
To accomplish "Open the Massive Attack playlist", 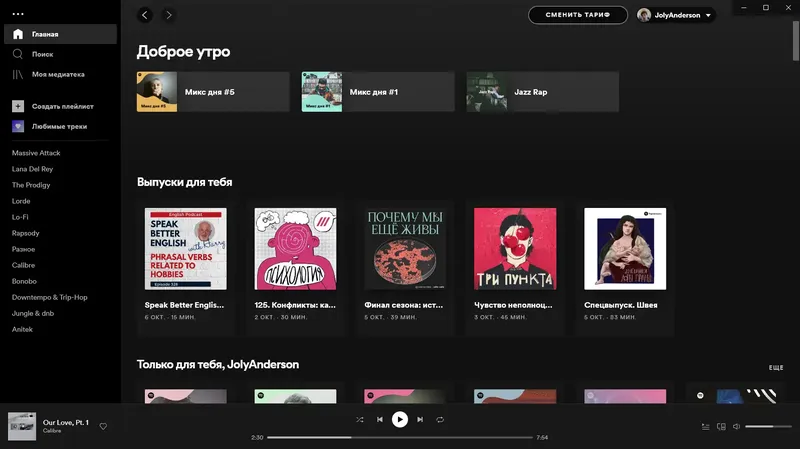I will [x=36, y=153].
